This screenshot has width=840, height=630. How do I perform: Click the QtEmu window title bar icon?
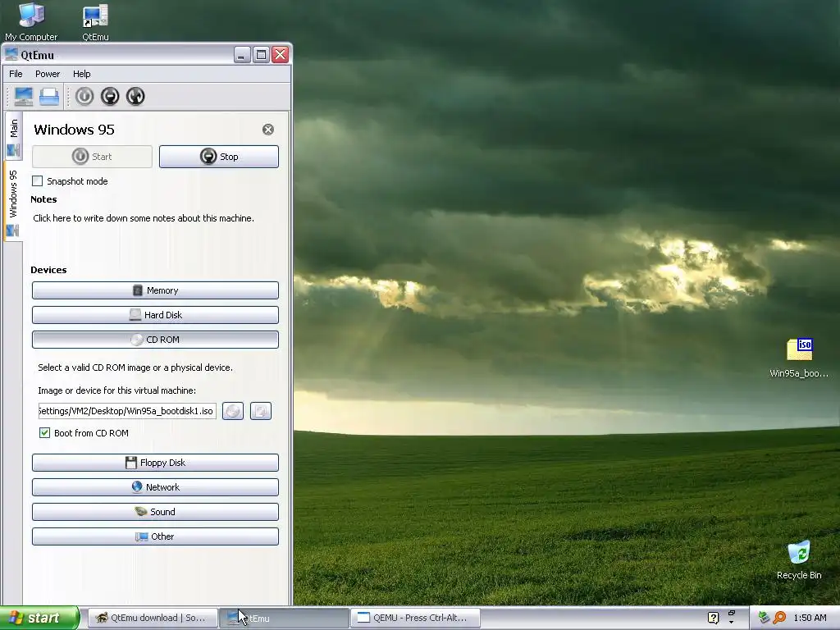(11, 55)
